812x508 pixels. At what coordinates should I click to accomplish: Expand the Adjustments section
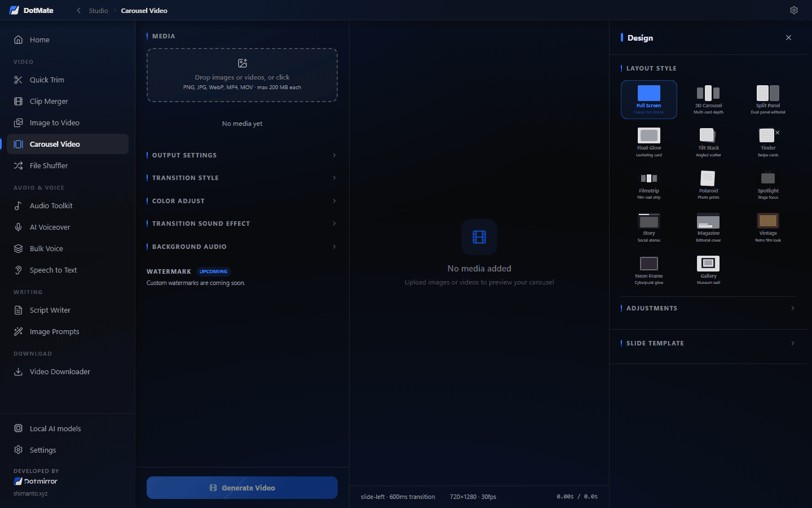tap(708, 308)
